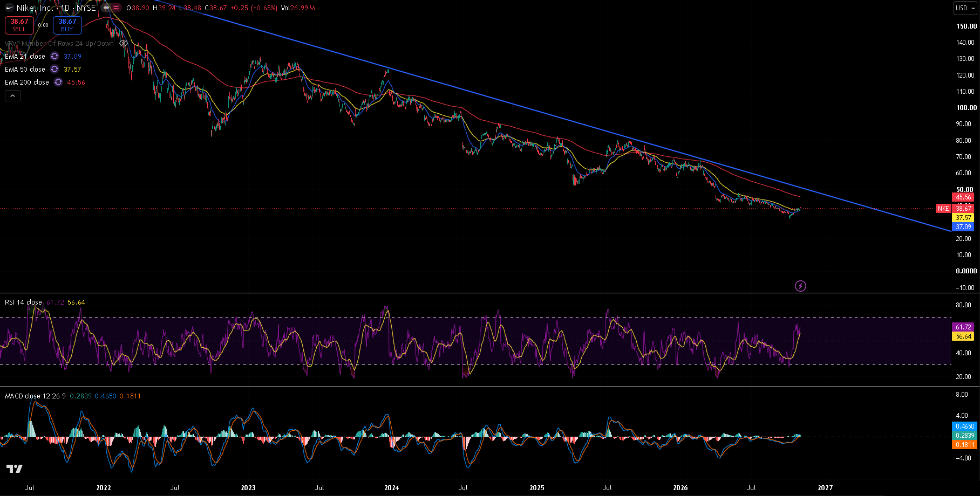980x496 pixels.
Task: Click the H39.24 high price value
Action: 164,8
